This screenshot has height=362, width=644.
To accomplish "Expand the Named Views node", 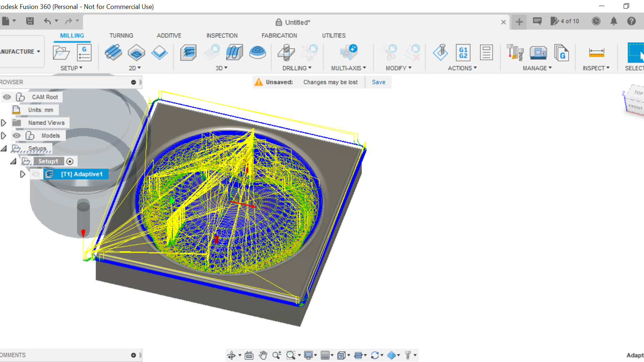I will tap(4, 123).
